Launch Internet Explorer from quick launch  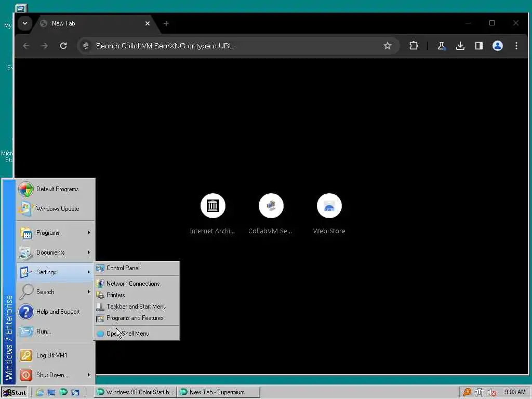(39, 393)
